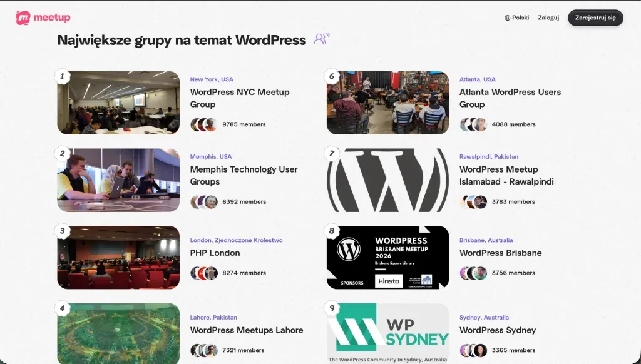641x364 pixels.
Task: Click the Atlanta group photo ranked 6
Action: coord(387,103)
